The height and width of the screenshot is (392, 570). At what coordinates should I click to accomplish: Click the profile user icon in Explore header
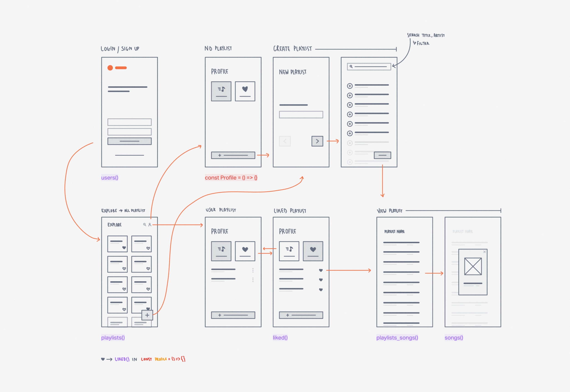point(150,224)
